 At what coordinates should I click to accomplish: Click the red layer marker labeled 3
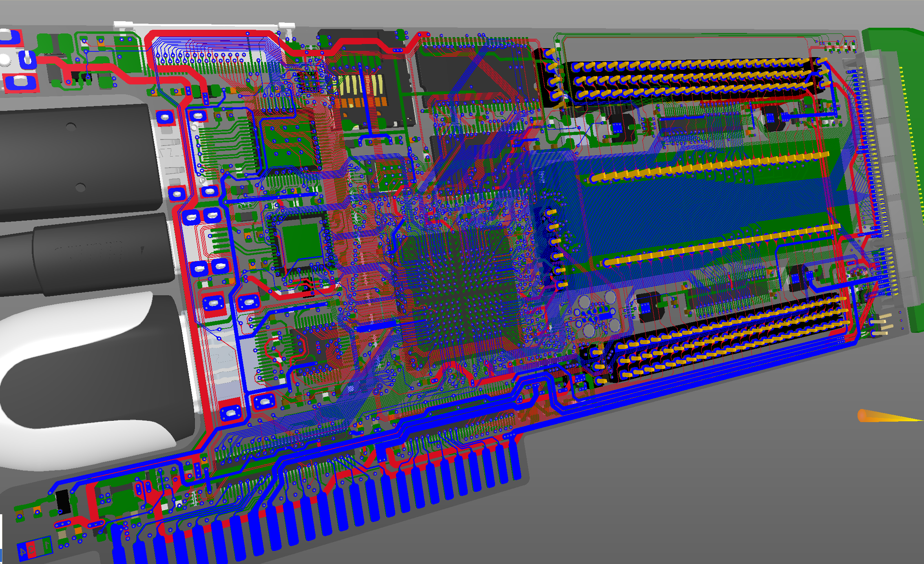tap(31, 549)
